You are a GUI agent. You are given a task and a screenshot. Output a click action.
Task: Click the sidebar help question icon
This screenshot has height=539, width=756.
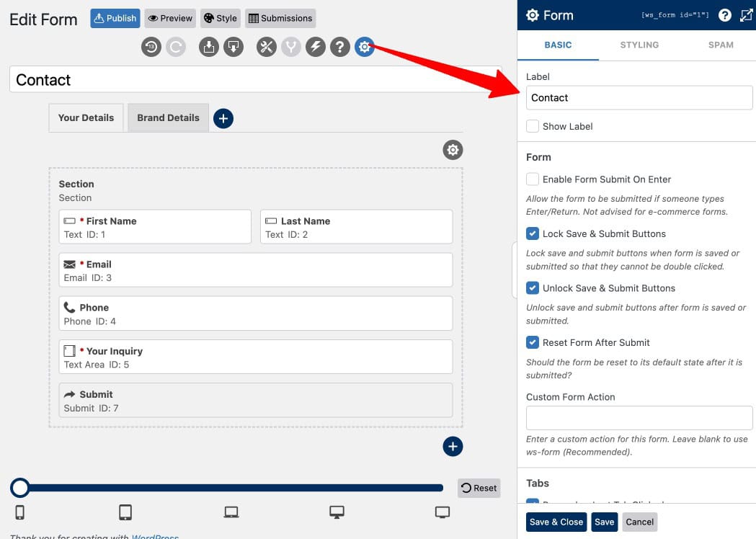724,15
